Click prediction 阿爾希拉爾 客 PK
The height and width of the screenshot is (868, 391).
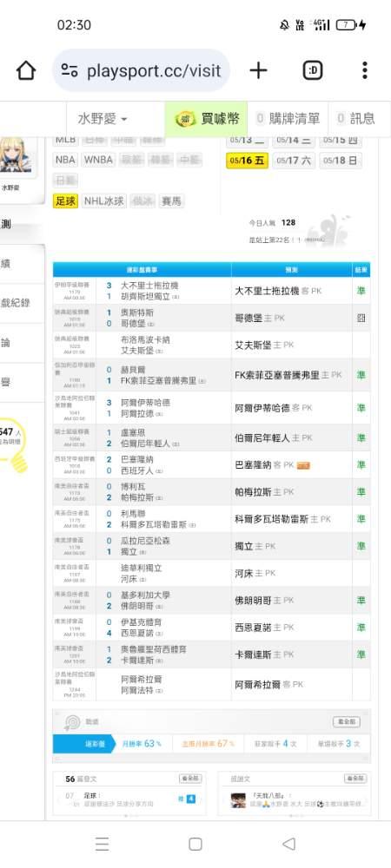click(269, 684)
